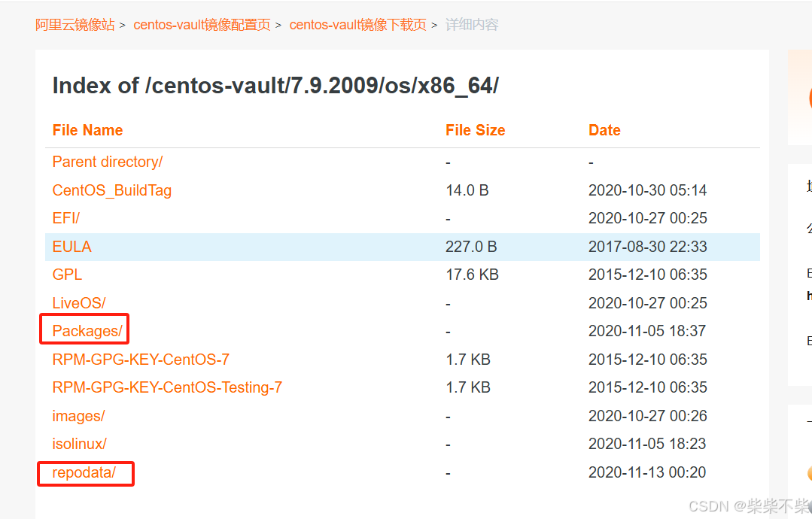Screen dimensions: 812x519
Task: Click the 17.6 KB file size value
Action: click(473, 275)
